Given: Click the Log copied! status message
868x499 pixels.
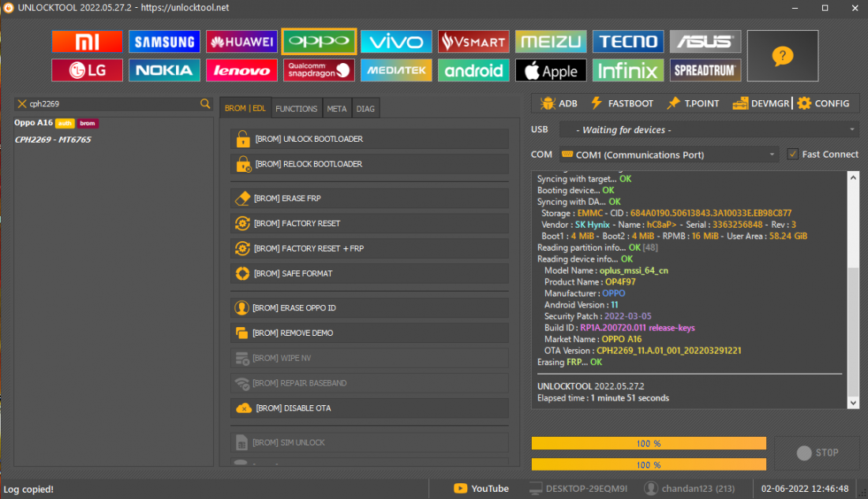Looking at the screenshot, I should [x=28, y=489].
